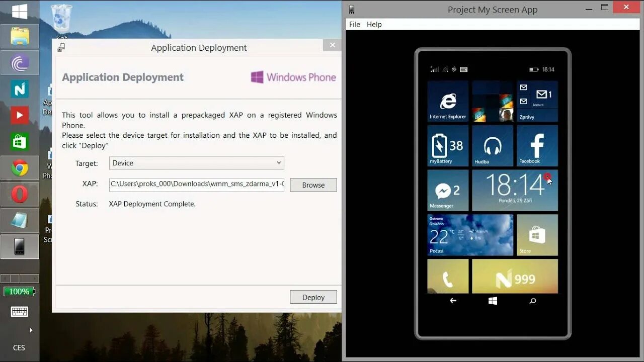Click the Windows Phone logo
644x362 pixels.
tap(293, 77)
